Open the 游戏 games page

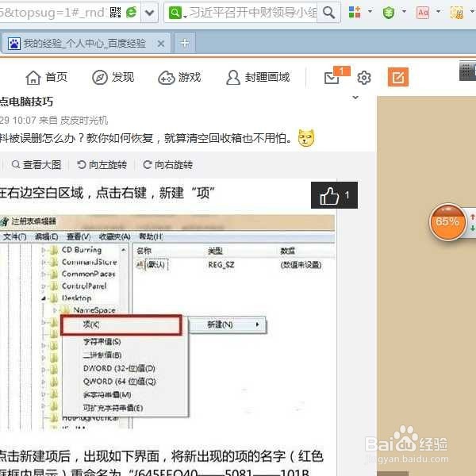pos(179,78)
